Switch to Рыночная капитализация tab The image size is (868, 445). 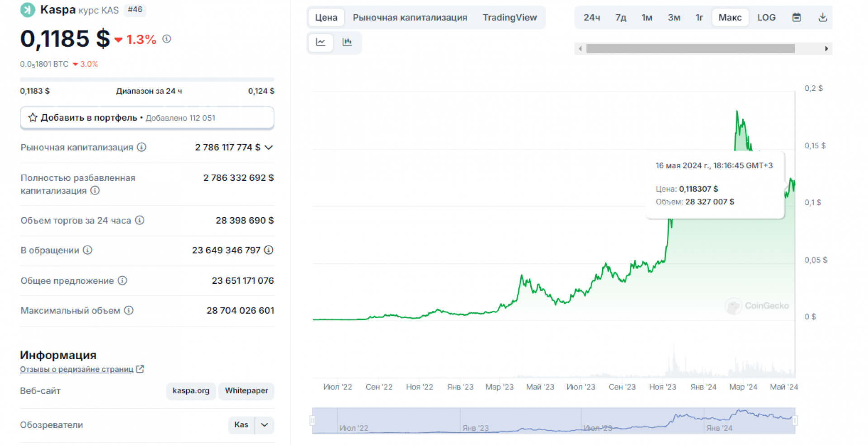tap(410, 18)
